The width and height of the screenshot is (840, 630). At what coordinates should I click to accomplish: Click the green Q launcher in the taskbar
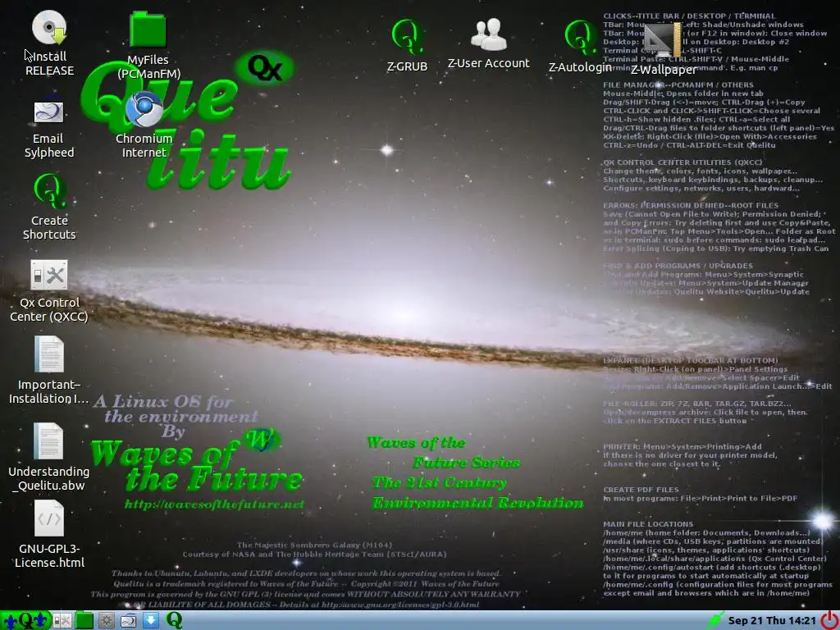point(174,620)
